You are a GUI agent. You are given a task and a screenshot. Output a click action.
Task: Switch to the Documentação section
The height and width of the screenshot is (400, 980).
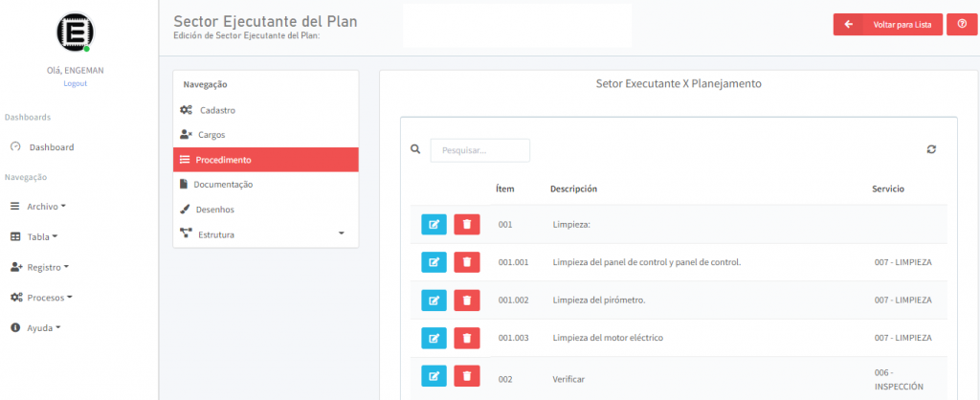(x=223, y=184)
